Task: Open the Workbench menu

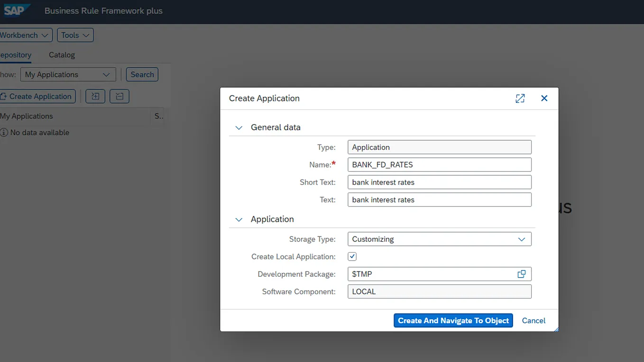Action: 21,35
